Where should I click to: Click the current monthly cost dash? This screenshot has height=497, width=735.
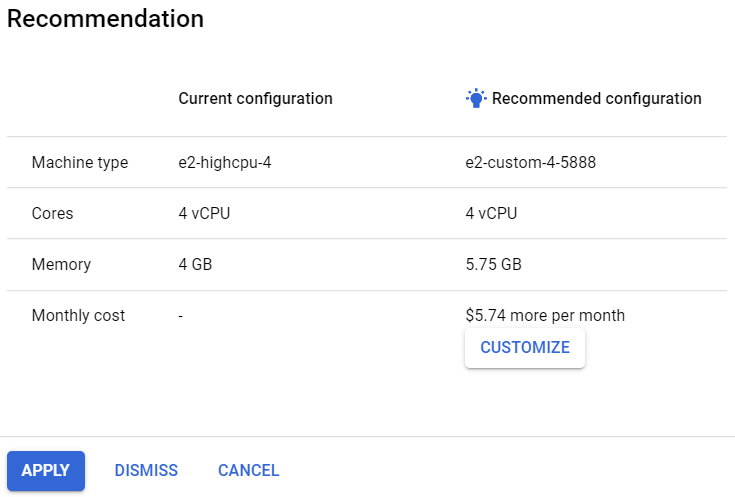click(x=181, y=316)
